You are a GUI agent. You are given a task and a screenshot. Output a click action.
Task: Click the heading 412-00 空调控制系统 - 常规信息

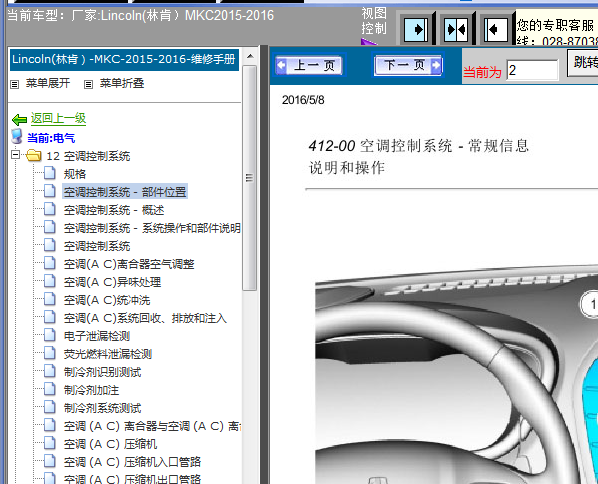(419, 146)
